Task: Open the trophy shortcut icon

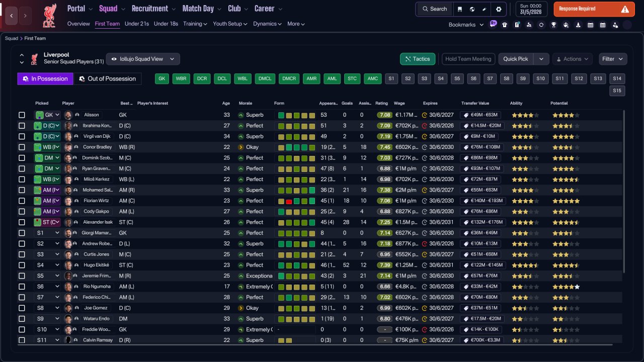Action: [x=553, y=25]
